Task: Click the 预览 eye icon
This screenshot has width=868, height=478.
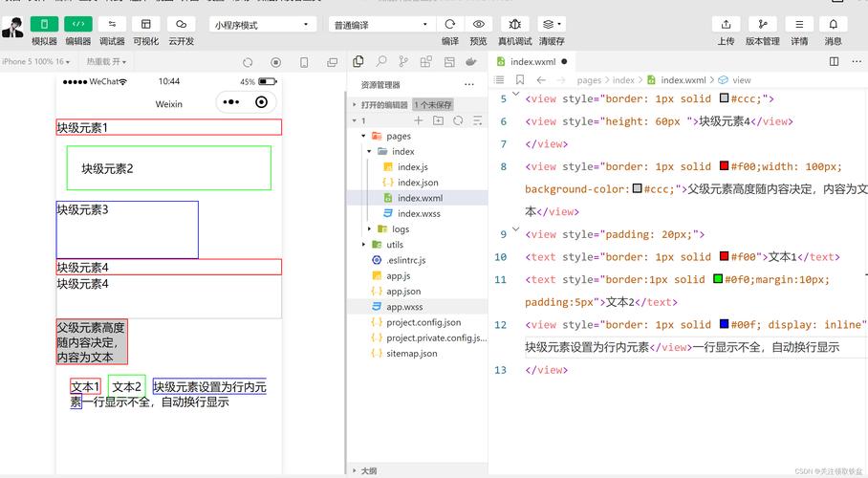Action: (x=479, y=24)
